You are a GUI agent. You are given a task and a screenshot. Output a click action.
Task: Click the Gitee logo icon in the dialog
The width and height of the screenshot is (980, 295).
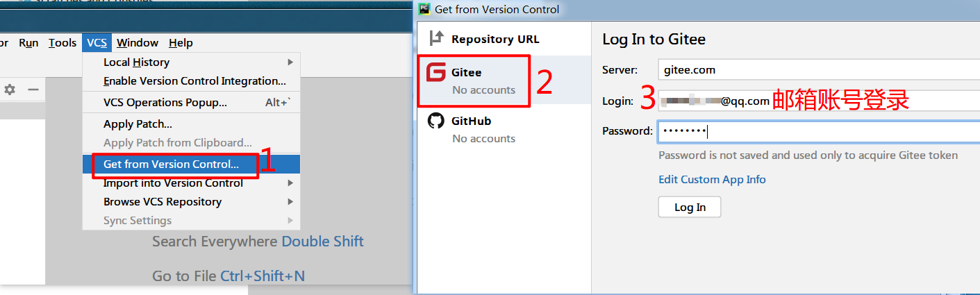click(x=435, y=72)
